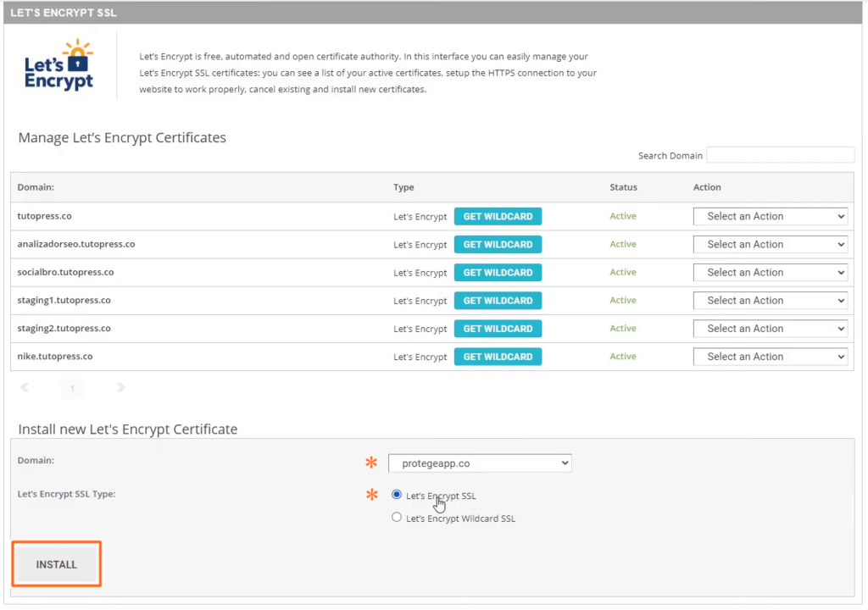Click the Search Domain label
868x610 pixels.
pos(670,156)
